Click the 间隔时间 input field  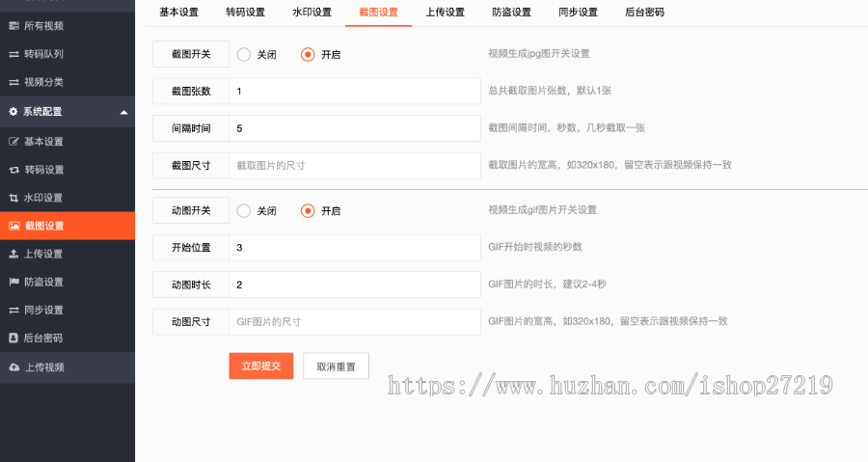[x=354, y=128]
